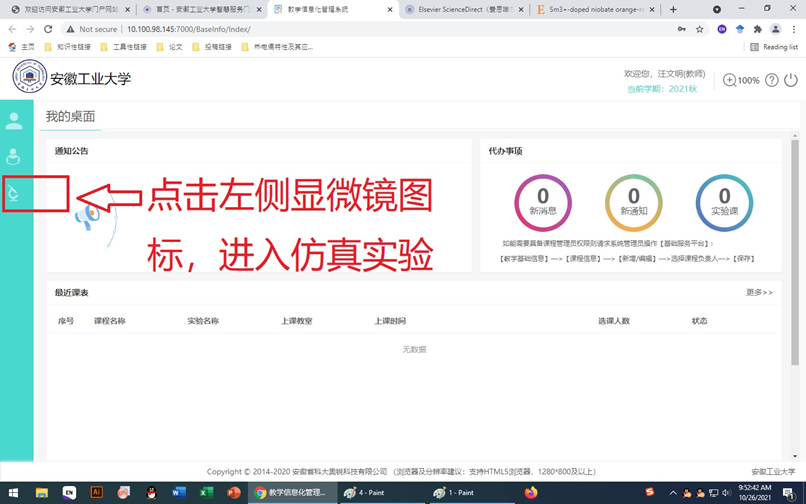Open Chrome's three-dot menu
Screen dimensions: 806x504
794,29
